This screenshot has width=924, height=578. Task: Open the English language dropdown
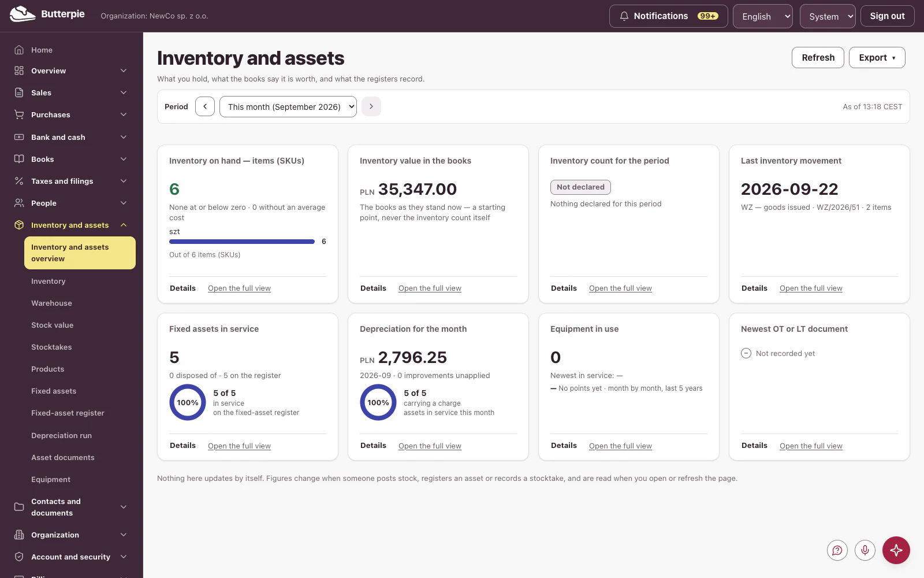tap(763, 16)
